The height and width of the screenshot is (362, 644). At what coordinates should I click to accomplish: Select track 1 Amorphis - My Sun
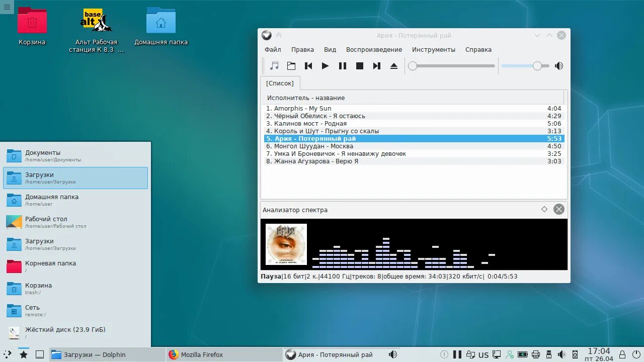click(x=414, y=109)
